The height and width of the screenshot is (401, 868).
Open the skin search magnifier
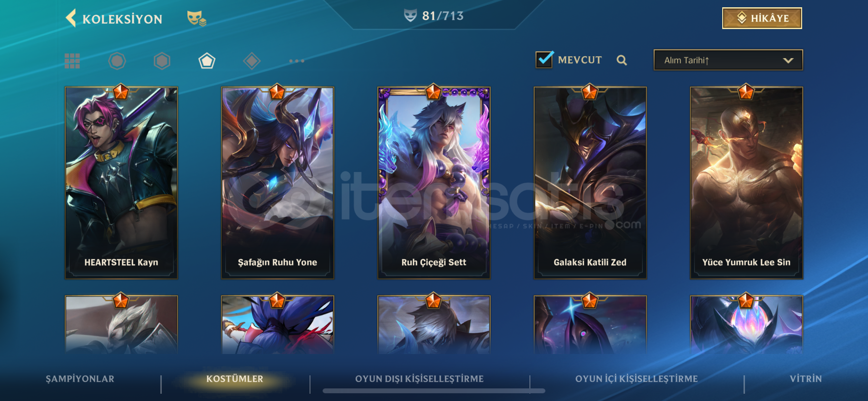622,60
